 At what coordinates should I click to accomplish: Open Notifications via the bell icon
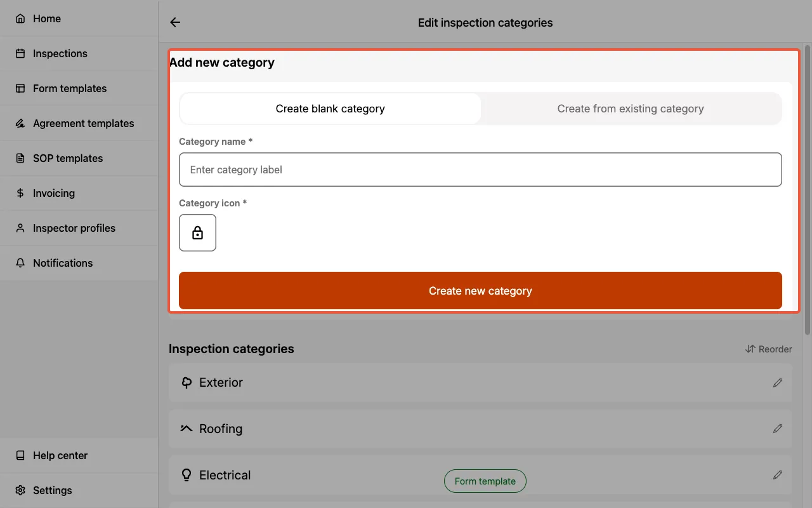(x=20, y=263)
